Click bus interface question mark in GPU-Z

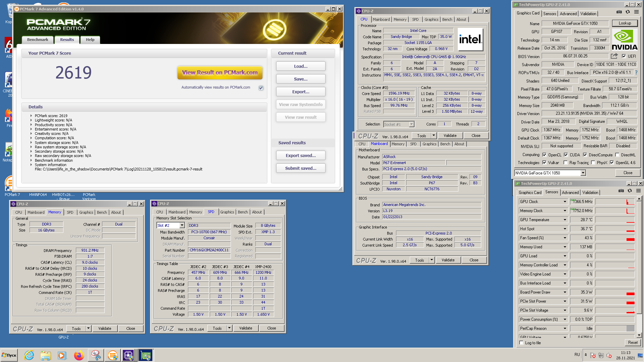(x=636, y=72)
